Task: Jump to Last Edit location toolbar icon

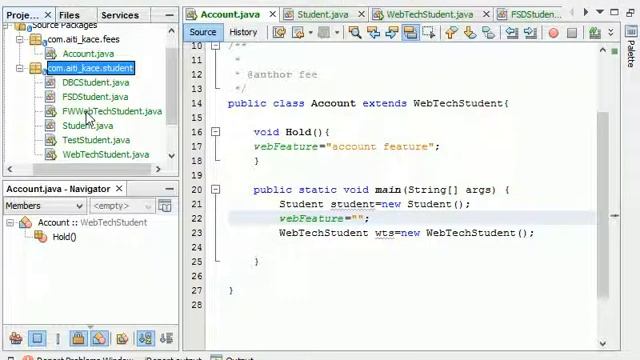Action: point(279,32)
